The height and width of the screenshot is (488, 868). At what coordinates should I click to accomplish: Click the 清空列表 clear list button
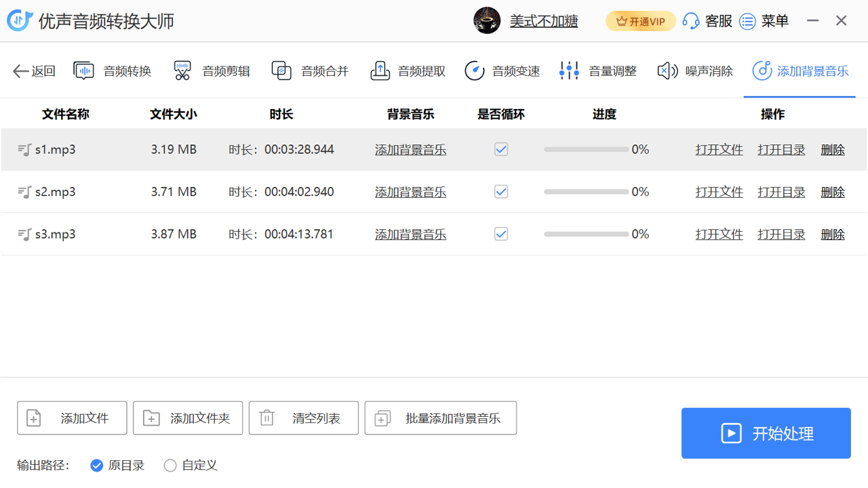click(x=304, y=418)
